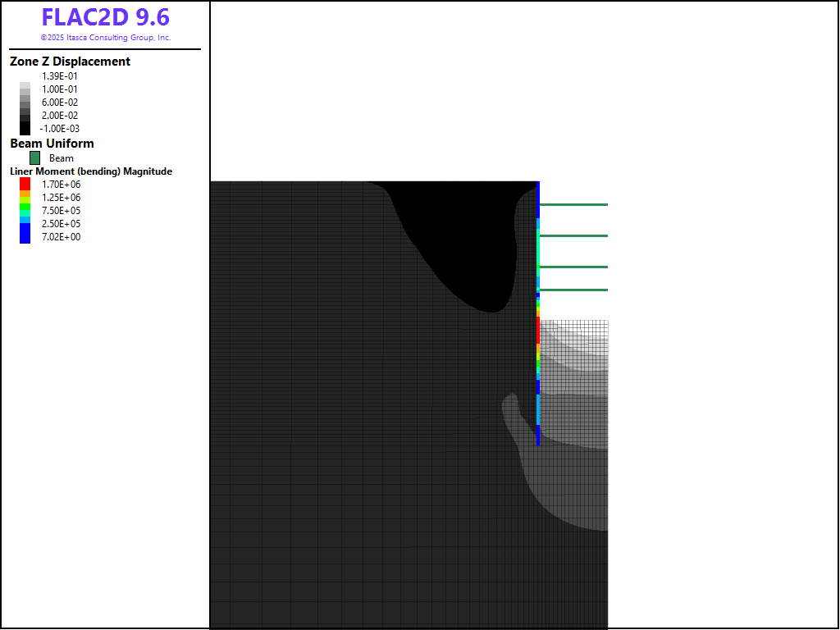Click the Liner Moment (bending) Magnitude heading

91,171
